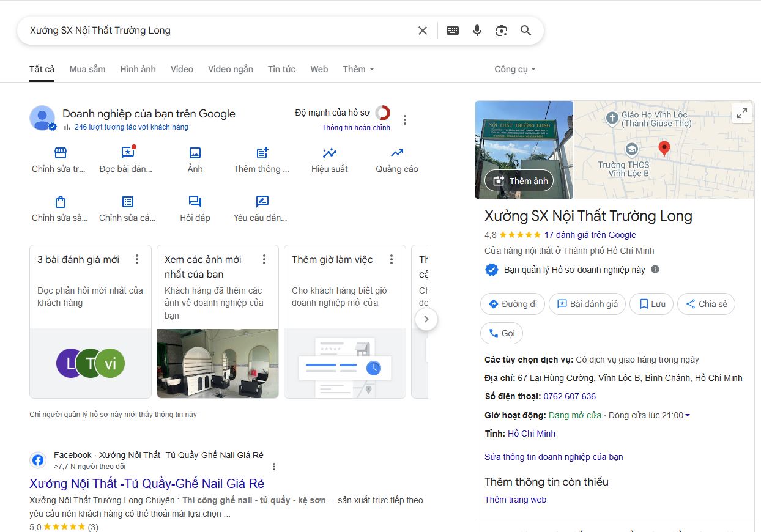This screenshot has height=532, width=761.
Task: Switch to the Mua sắm tab
Action: click(x=87, y=69)
